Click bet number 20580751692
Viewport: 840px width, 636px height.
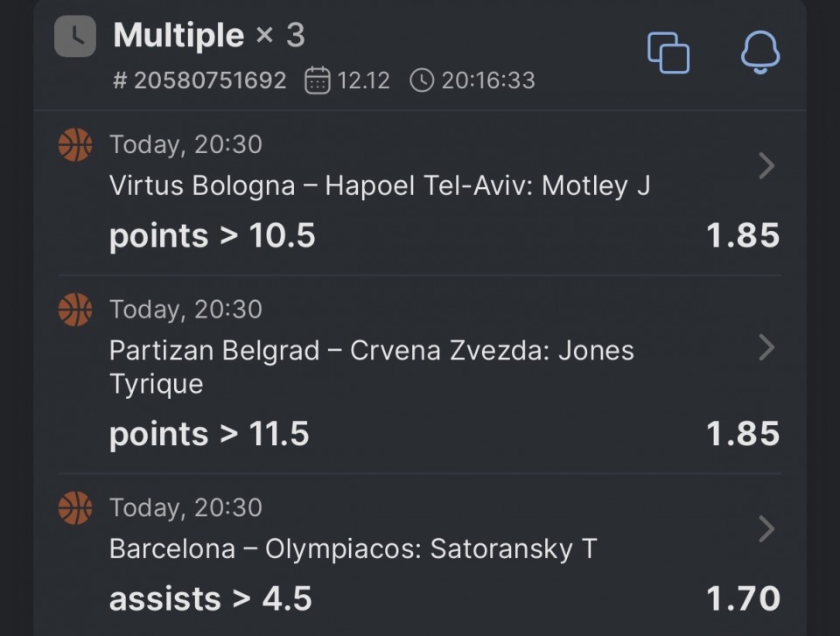199,80
